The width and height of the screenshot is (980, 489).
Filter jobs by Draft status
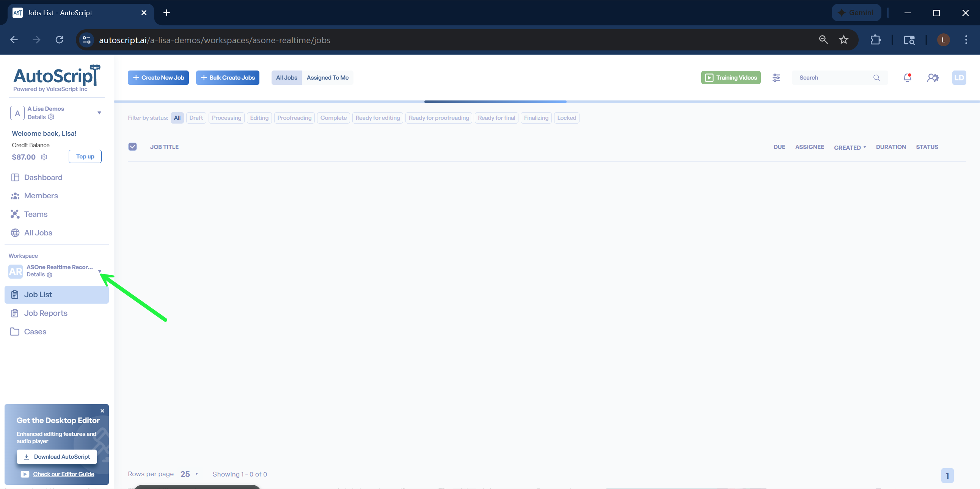tap(196, 118)
